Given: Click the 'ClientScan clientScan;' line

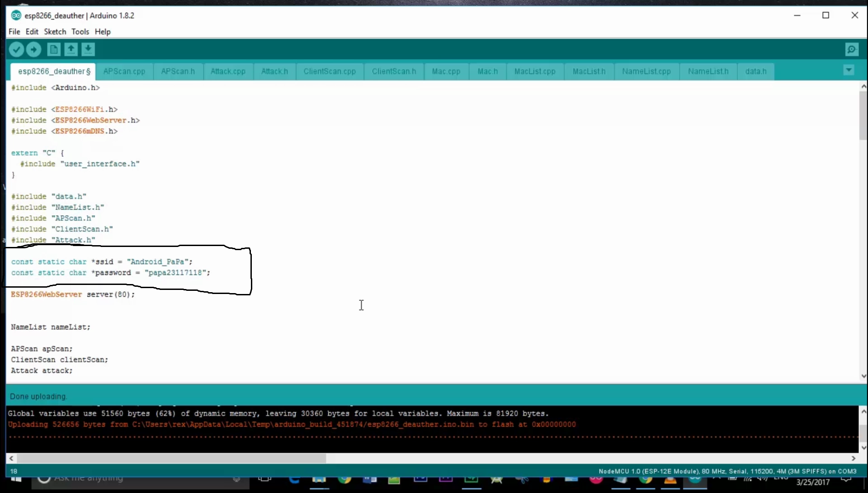Looking at the screenshot, I should click(60, 360).
